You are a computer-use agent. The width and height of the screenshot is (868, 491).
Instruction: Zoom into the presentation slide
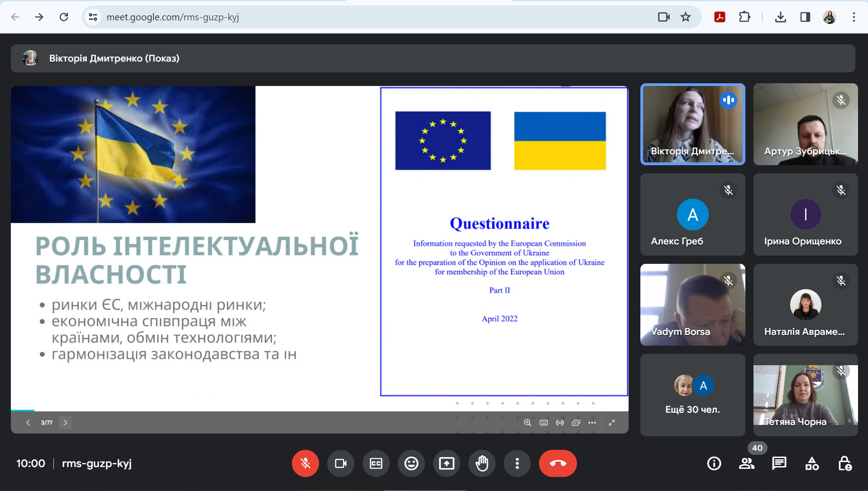pyautogui.click(x=528, y=423)
